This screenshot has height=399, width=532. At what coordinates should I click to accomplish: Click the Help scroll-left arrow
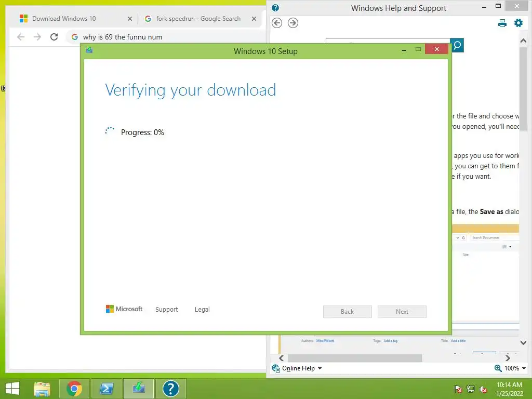pyautogui.click(x=281, y=358)
